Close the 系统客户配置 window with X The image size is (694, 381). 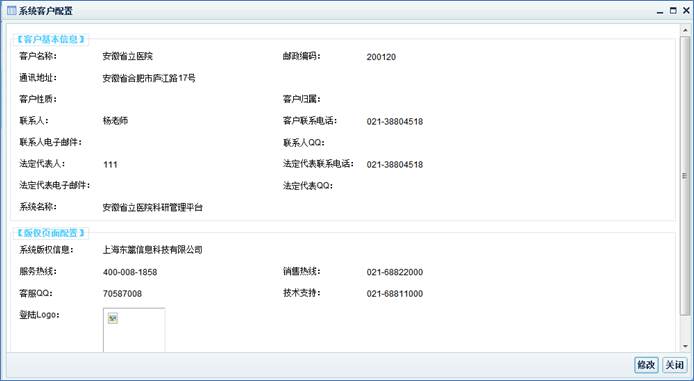click(686, 11)
